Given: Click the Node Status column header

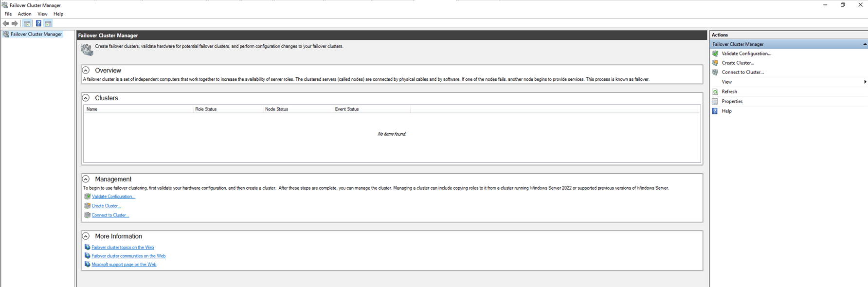Looking at the screenshot, I should 298,109.
